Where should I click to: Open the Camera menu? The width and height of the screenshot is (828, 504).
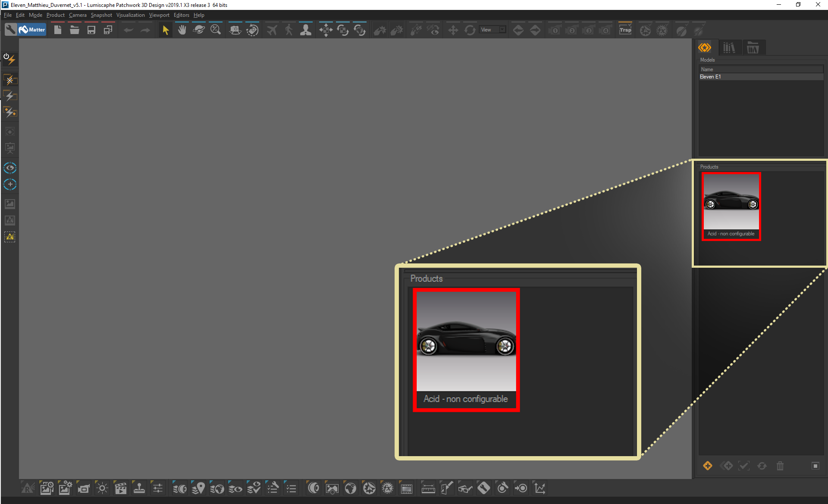[x=78, y=15]
